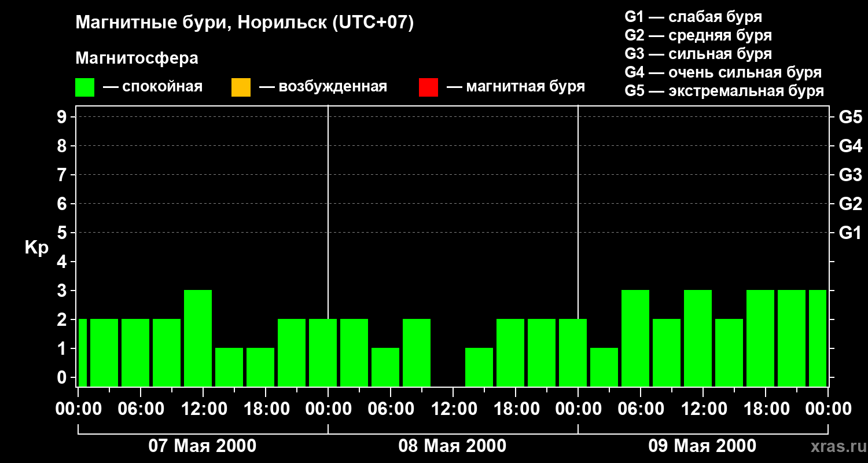Select the '08 Мая 2000' date label
The width and height of the screenshot is (868, 463).
pos(453,446)
